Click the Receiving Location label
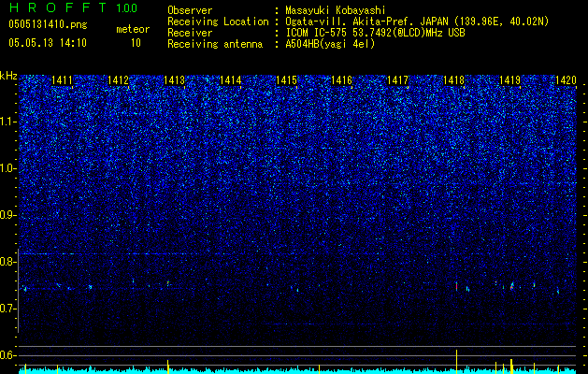This screenshot has height=374, width=588. coord(218,22)
